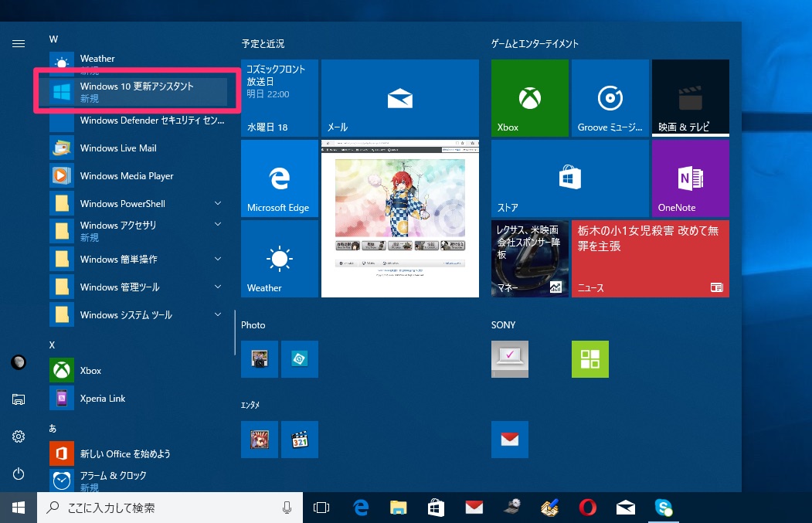Open Settings using the gear icon
This screenshot has height=523, width=812.
[x=18, y=436]
